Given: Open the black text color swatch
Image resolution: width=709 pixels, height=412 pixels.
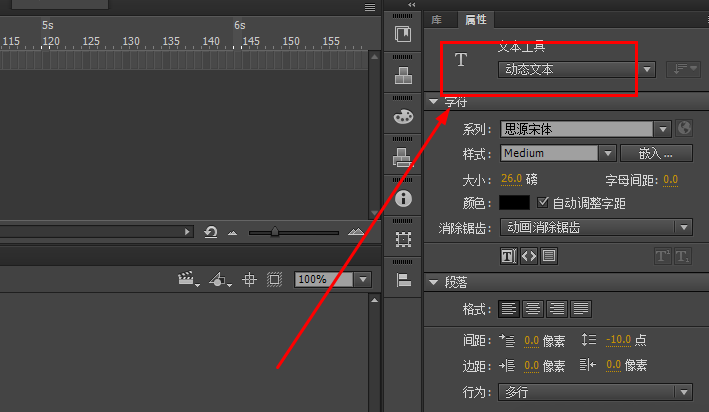Looking at the screenshot, I should pos(514,203).
